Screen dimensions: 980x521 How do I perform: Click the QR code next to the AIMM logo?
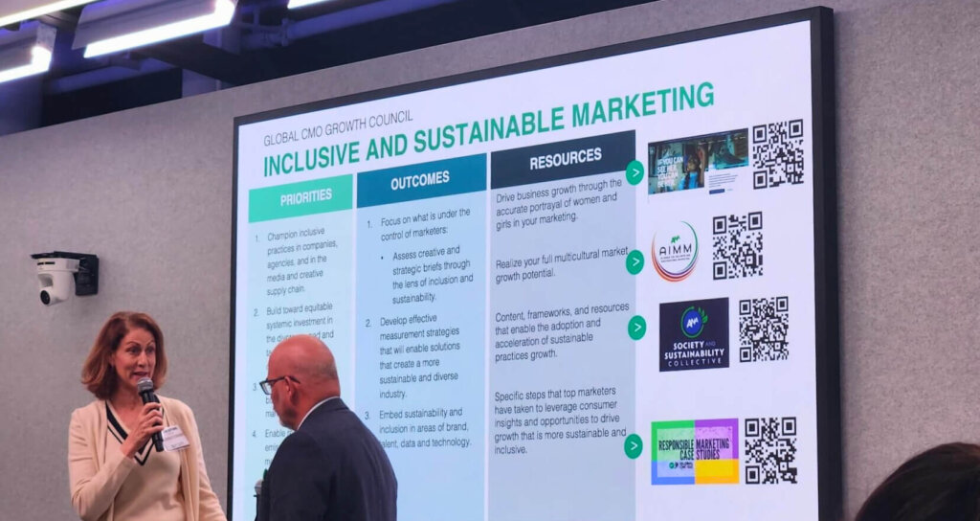[738, 246]
